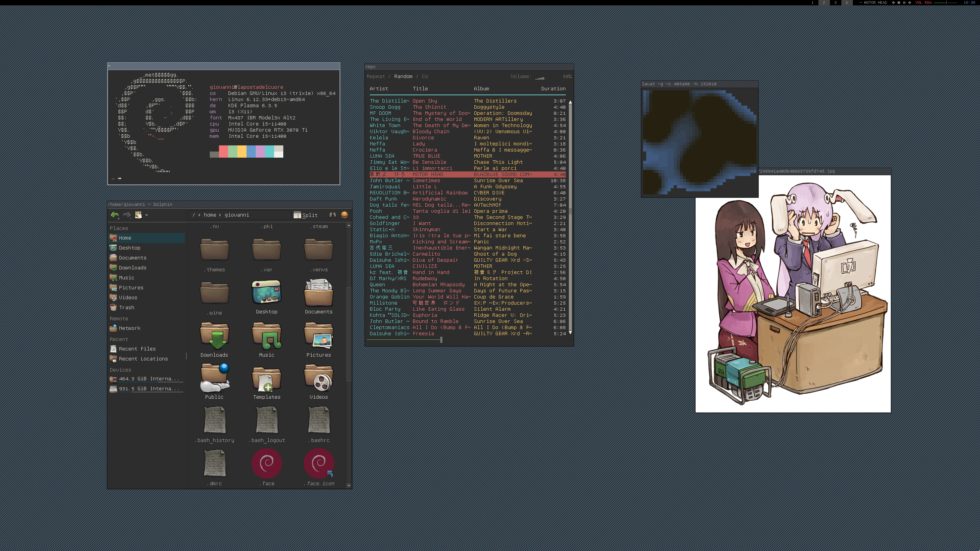Sort rmpc list by Duration header
The height and width of the screenshot is (551, 980).
[553, 89]
